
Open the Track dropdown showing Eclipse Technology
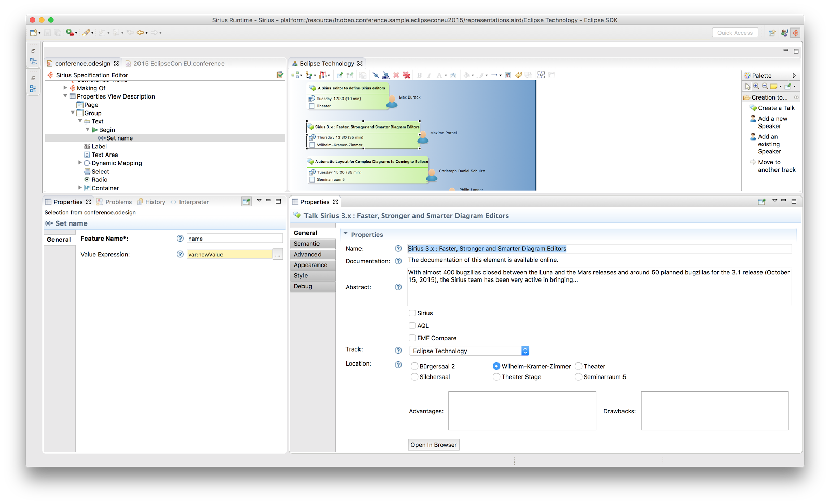click(469, 351)
